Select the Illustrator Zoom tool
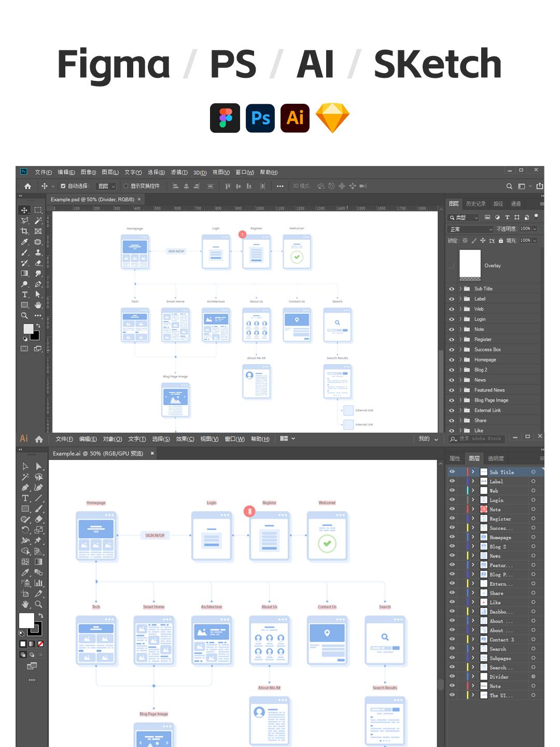The image size is (560, 747). pyautogui.click(x=38, y=604)
